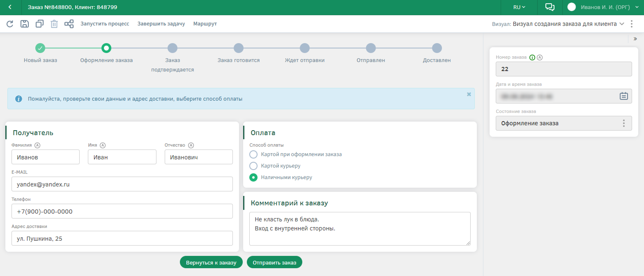Open calendar icon in order date field

click(x=623, y=96)
